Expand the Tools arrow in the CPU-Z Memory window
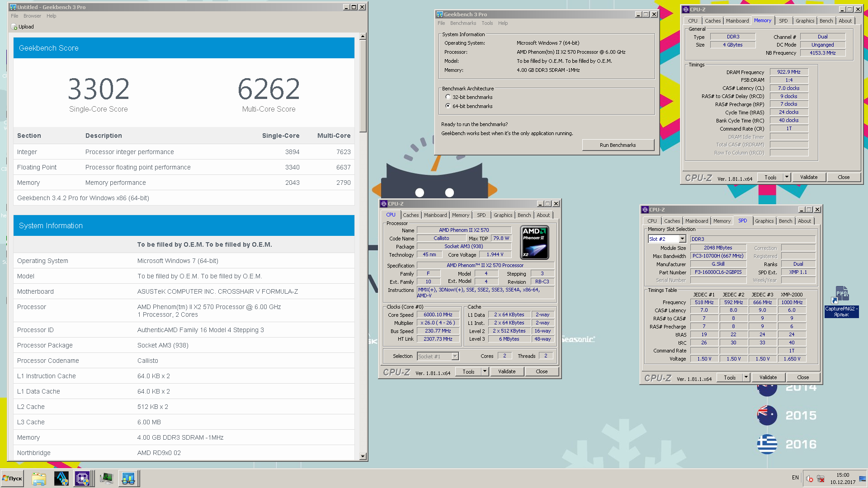The width and height of the screenshot is (868, 488). coord(787,177)
